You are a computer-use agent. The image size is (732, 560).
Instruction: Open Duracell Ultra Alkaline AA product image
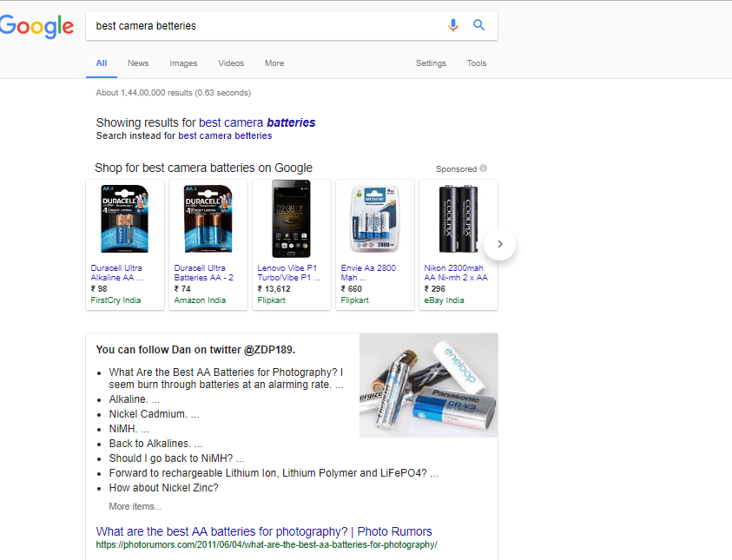125,219
